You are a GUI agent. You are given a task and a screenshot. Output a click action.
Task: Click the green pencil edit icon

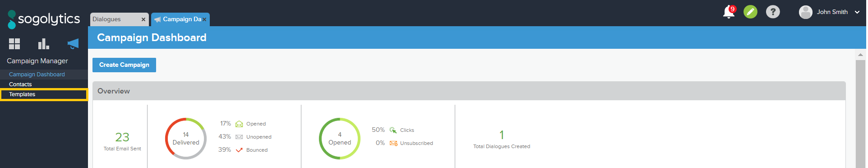(751, 12)
